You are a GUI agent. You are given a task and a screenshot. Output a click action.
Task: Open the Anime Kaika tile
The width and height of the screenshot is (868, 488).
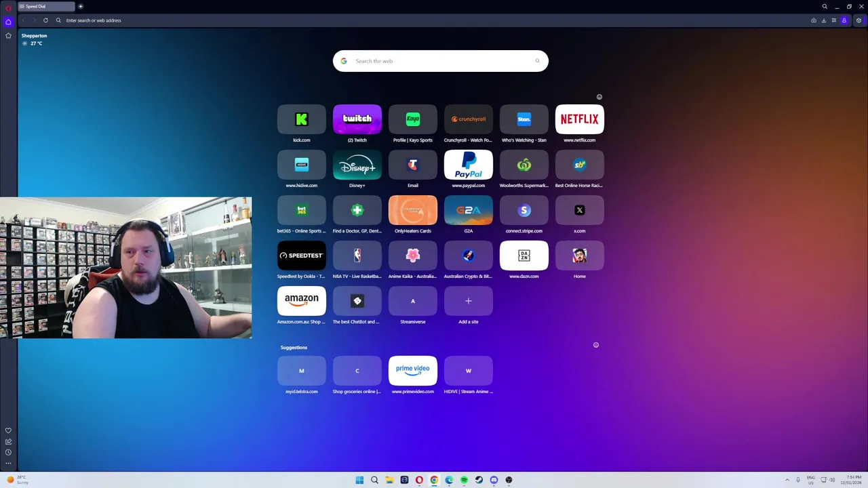coord(413,256)
